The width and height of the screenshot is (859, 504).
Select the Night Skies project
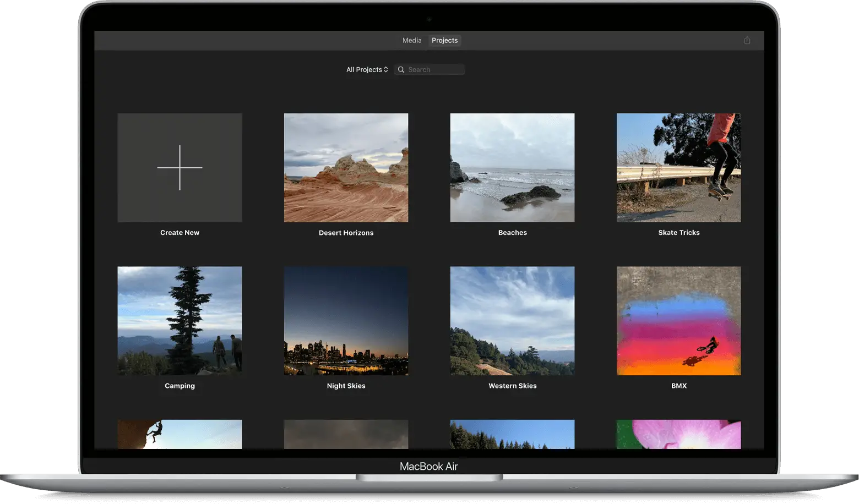coord(346,321)
